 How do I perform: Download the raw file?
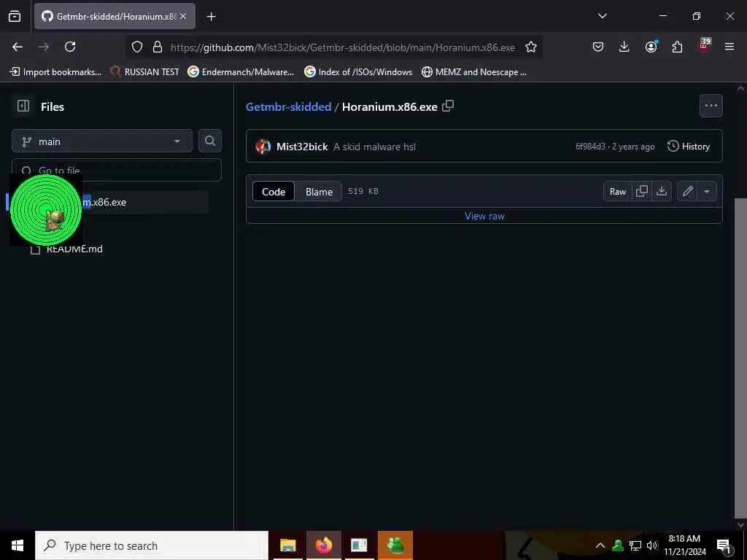(661, 192)
